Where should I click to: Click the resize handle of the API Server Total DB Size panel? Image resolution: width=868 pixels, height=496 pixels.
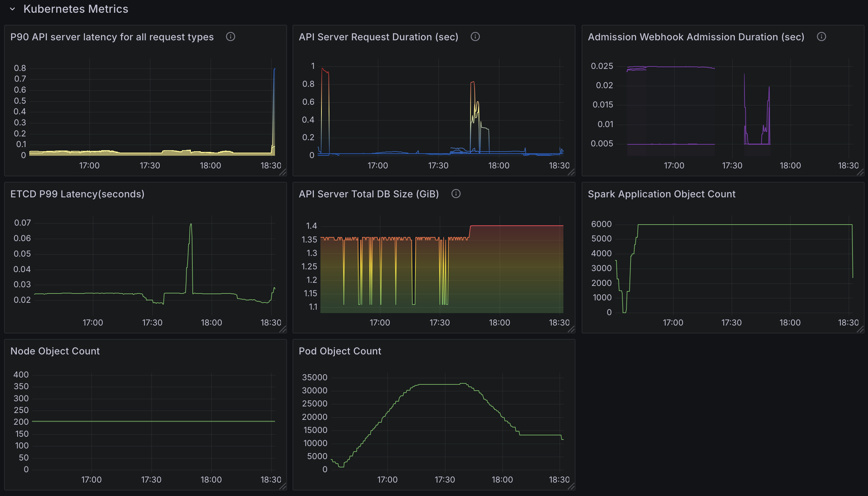tap(572, 330)
